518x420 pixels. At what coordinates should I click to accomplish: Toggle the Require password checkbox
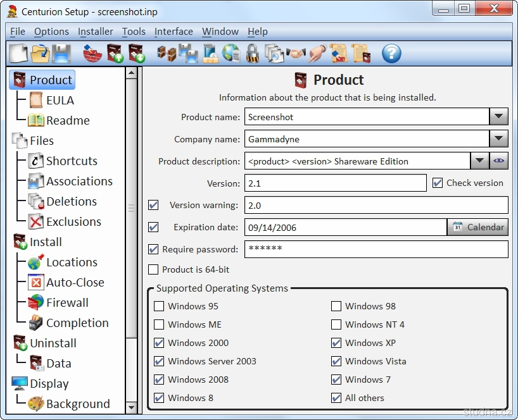click(153, 249)
